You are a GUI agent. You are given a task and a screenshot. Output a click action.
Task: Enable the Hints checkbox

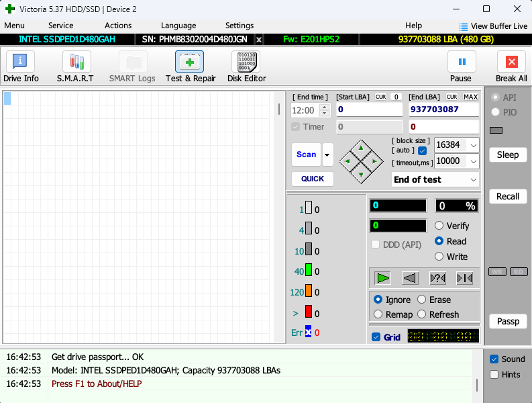coord(494,375)
